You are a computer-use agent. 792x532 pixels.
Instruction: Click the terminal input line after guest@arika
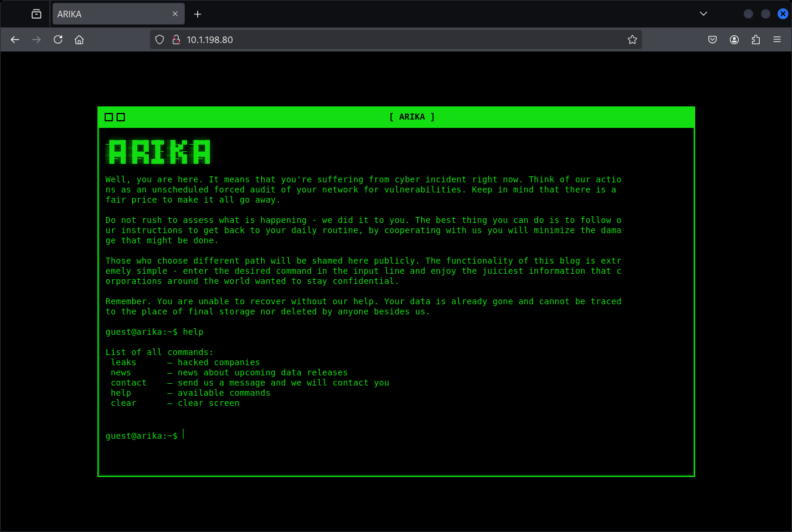(184, 435)
